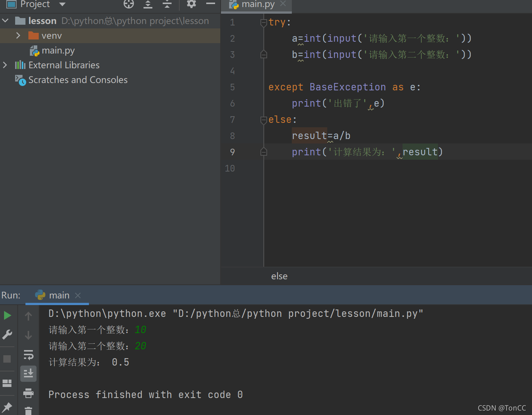Screen dimensions: 532x415
Task: Click the fold end marker on line 9
Action: point(263,152)
